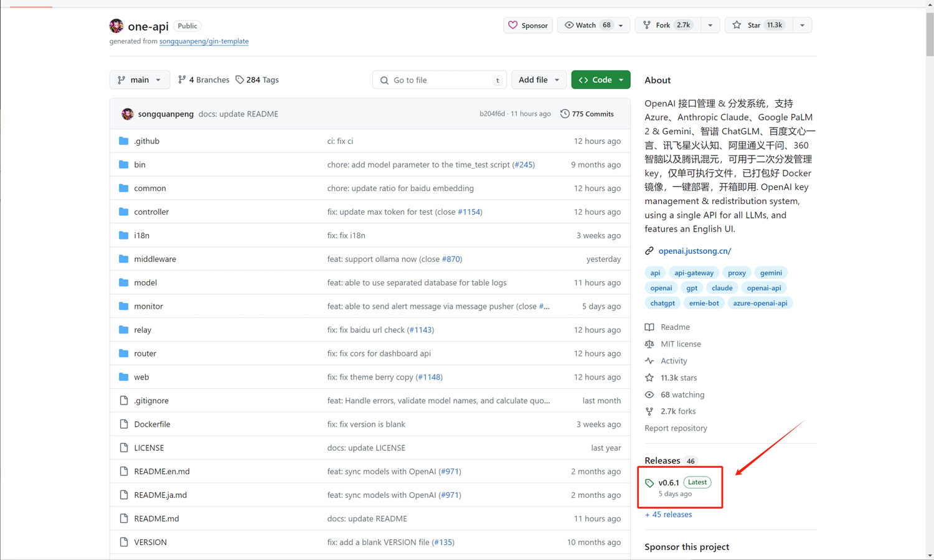
Task: Expand the Star lists dropdown arrow
Action: 803,26
